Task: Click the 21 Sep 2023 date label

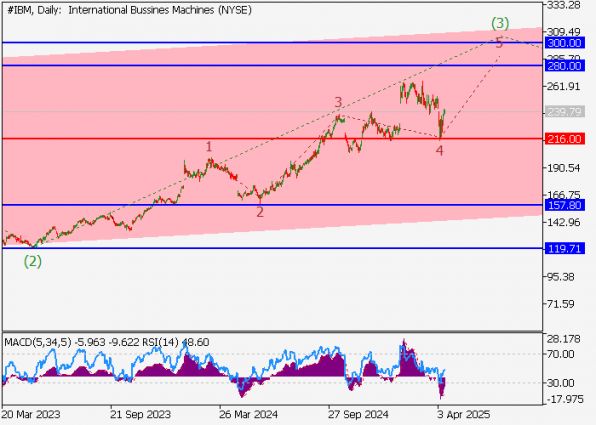Action: click(x=140, y=414)
